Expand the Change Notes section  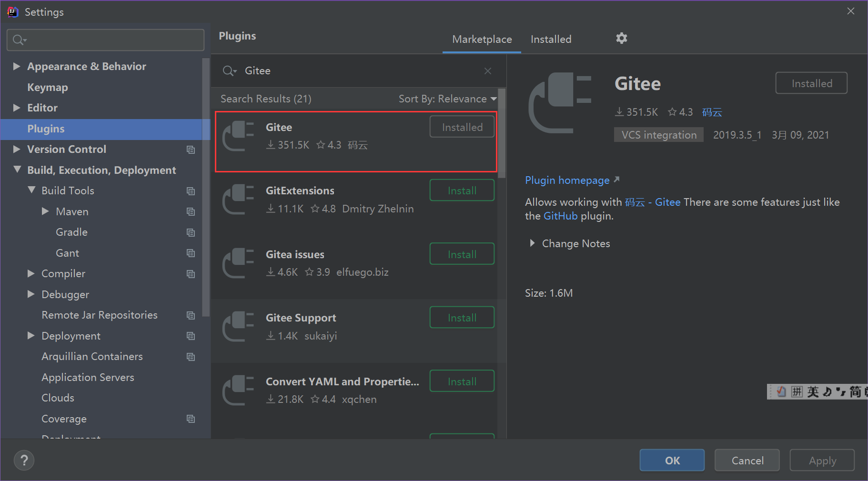point(532,243)
